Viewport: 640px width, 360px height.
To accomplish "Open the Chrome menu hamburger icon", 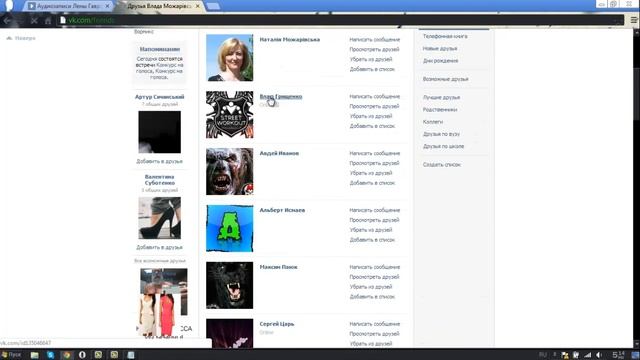I will click(634, 20).
